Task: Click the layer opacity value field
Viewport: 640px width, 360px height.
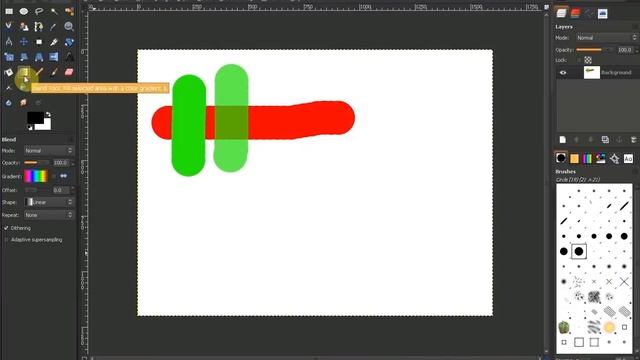Action: (x=625, y=50)
